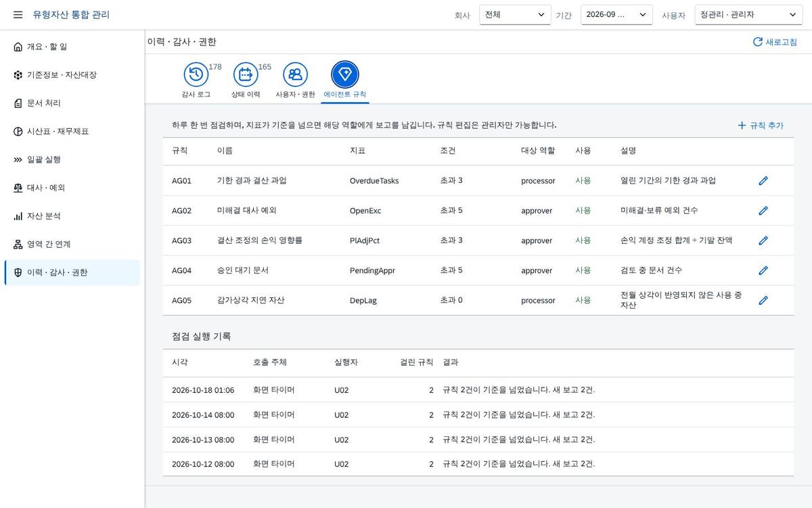812x508 pixels.
Task: Click the refresh icon beside 새로고침
Action: pyautogui.click(x=758, y=42)
